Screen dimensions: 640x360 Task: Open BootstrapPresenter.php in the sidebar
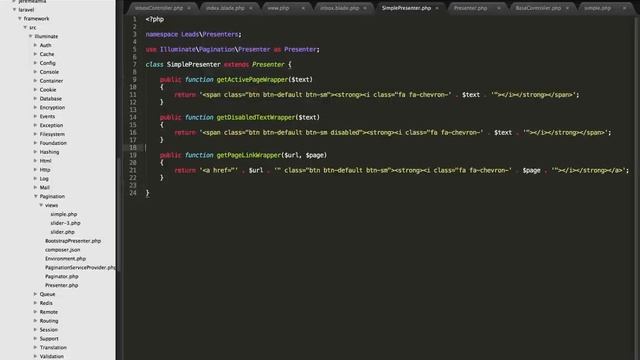(73, 241)
